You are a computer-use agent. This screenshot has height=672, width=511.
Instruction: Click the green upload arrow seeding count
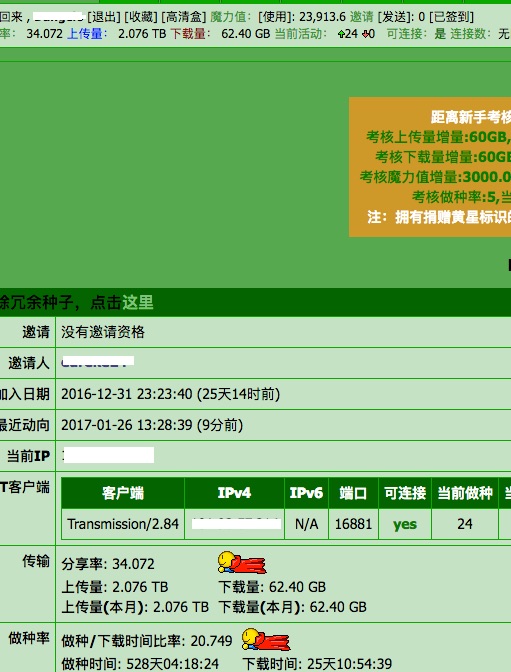point(348,33)
